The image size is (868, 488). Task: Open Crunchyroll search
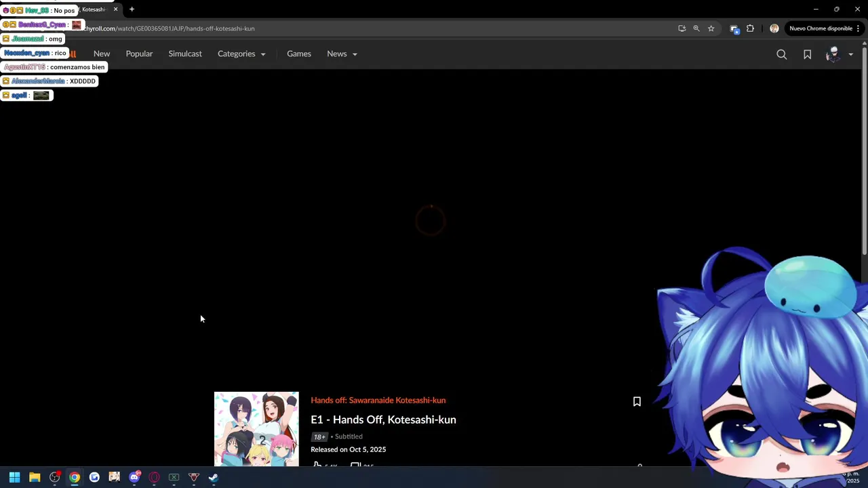[x=781, y=54]
